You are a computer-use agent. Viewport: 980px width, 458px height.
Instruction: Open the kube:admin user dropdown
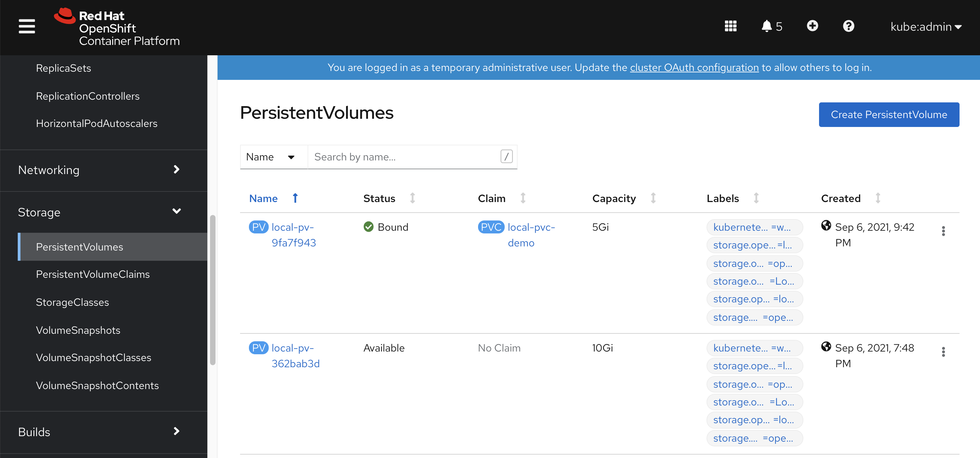pyautogui.click(x=925, y=27)
